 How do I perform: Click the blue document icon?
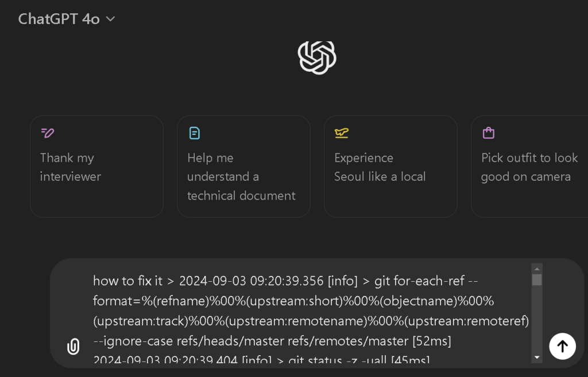tap(194, 133)
